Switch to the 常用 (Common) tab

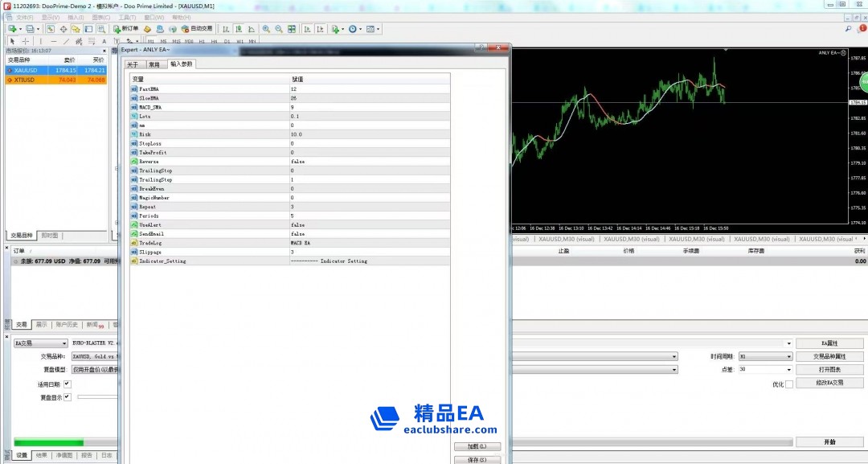(x=154, y=64)
